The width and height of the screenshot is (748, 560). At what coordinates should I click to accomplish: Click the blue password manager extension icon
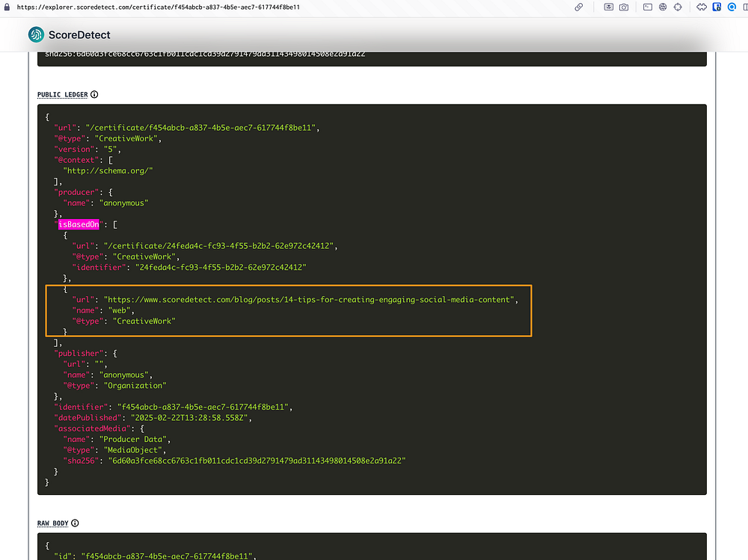[x=717, y=7]
